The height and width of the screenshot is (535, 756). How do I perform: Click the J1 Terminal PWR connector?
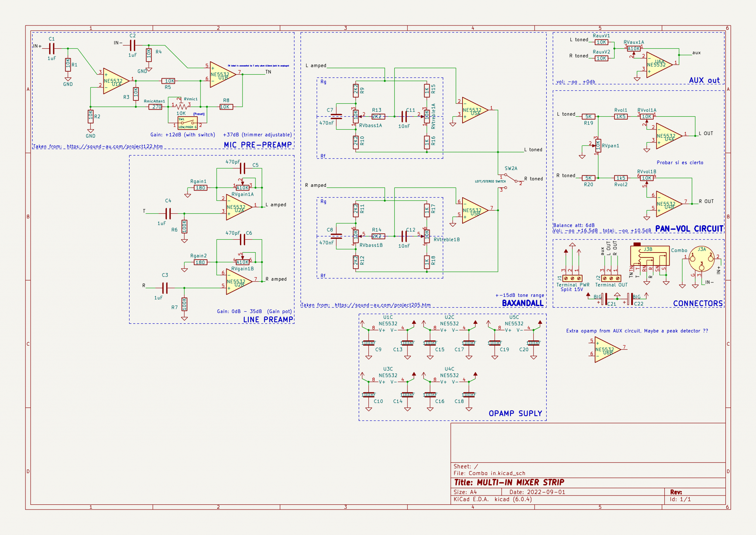[572, 278]
